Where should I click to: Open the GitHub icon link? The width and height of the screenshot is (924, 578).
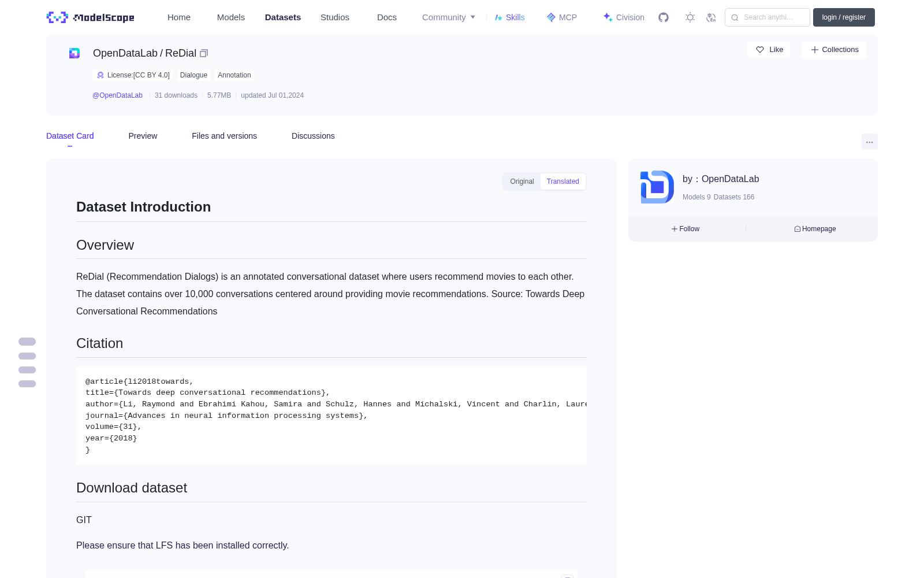click(x=664, y=17)
